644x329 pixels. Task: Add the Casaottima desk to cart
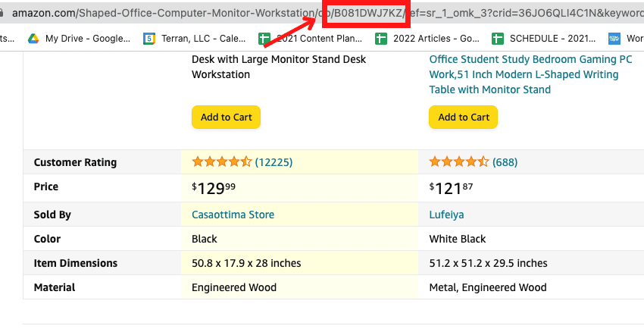pos(226,117)
